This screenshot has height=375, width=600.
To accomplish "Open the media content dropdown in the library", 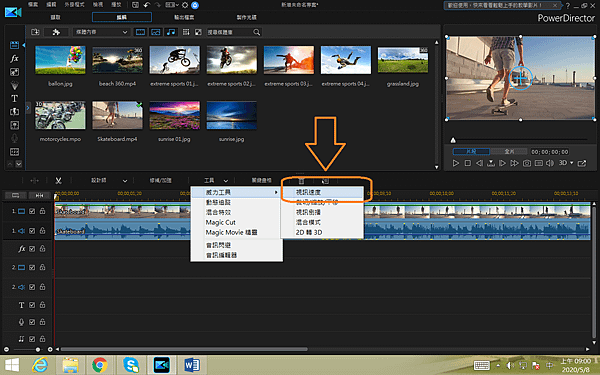I will click(101, 32).
